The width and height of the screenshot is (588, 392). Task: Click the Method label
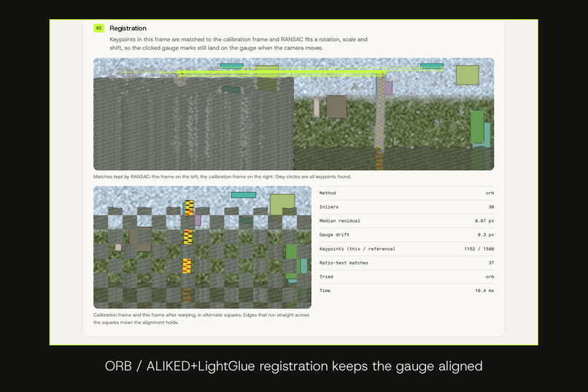328,193
